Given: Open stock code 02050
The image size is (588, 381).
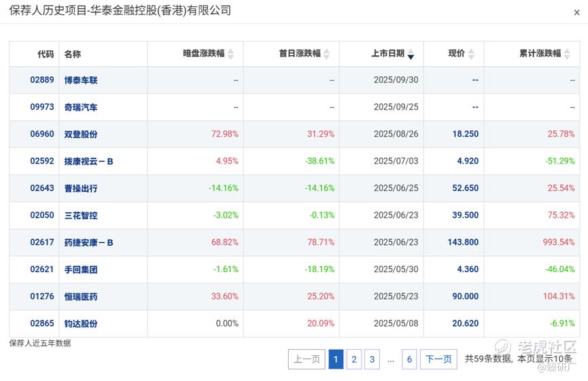Looking at the screenshot, I should pyautogui.click(x=42, y=215).
